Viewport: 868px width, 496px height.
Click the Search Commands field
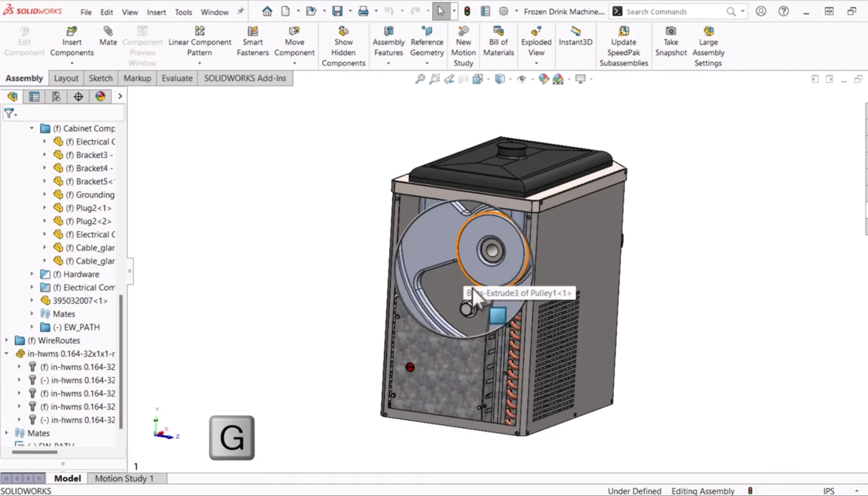[672, 12]
